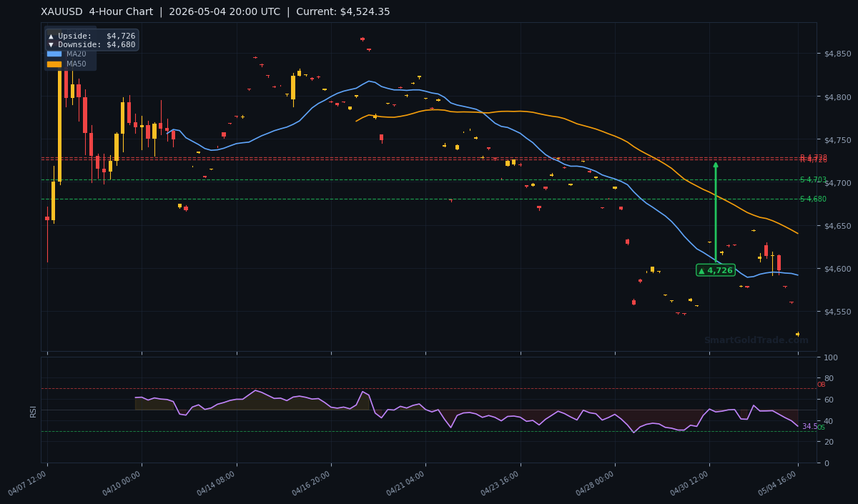This screenshot has width=858, height=504.
Task: Click the Current: $4,524.35 price text
Action: coord(345,12)
